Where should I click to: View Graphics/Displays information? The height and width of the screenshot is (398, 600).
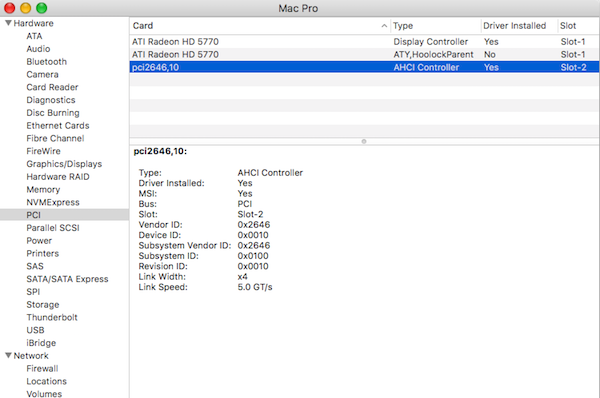(64, 164)
